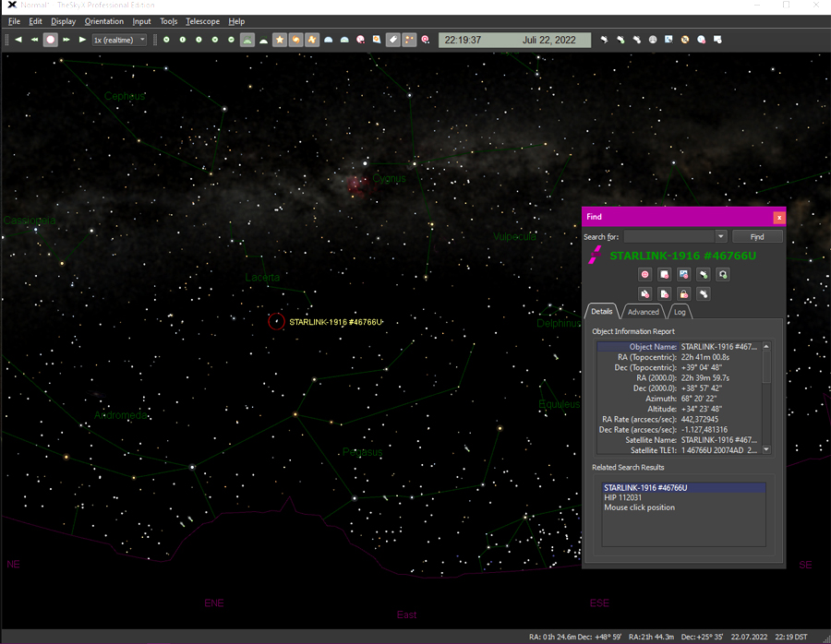Click the circular arrow icon in Find panel
This screenshot has height=644, width=831.
723,274
